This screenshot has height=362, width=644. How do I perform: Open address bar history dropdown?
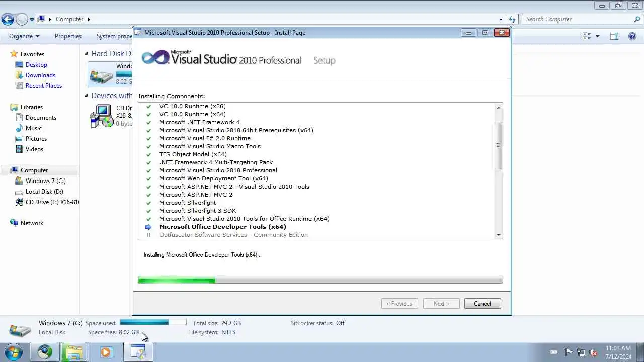(501, 19)
